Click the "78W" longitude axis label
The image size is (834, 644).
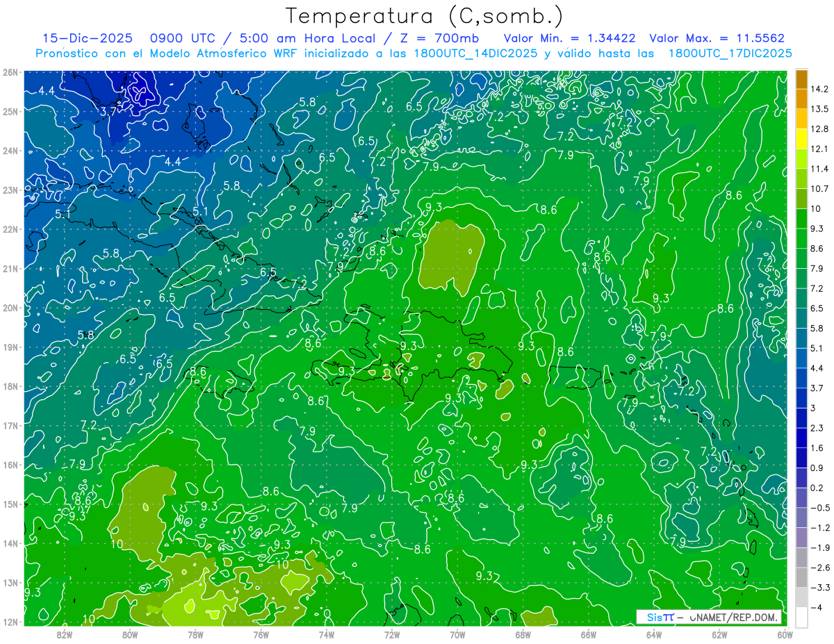pos(195,634)
